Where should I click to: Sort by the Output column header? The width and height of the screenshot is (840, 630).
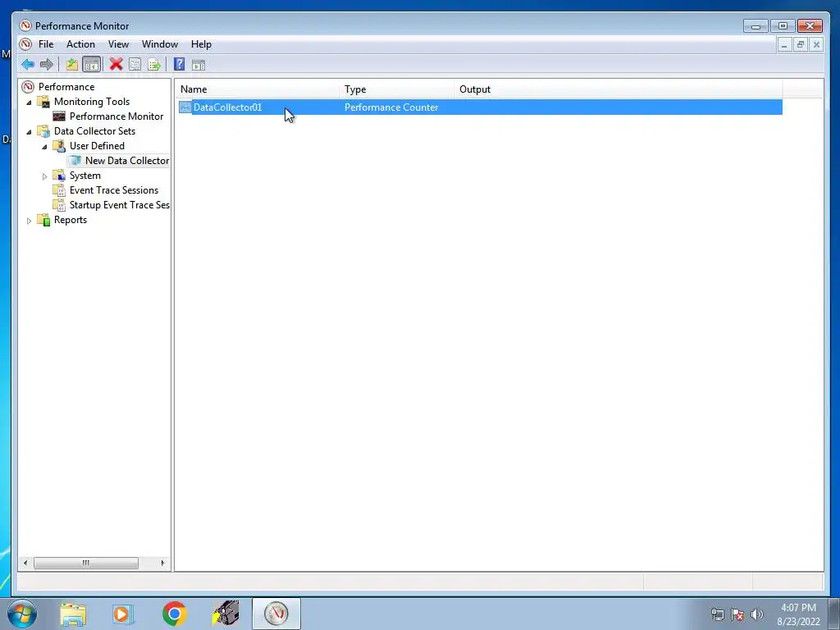[619, 89]
